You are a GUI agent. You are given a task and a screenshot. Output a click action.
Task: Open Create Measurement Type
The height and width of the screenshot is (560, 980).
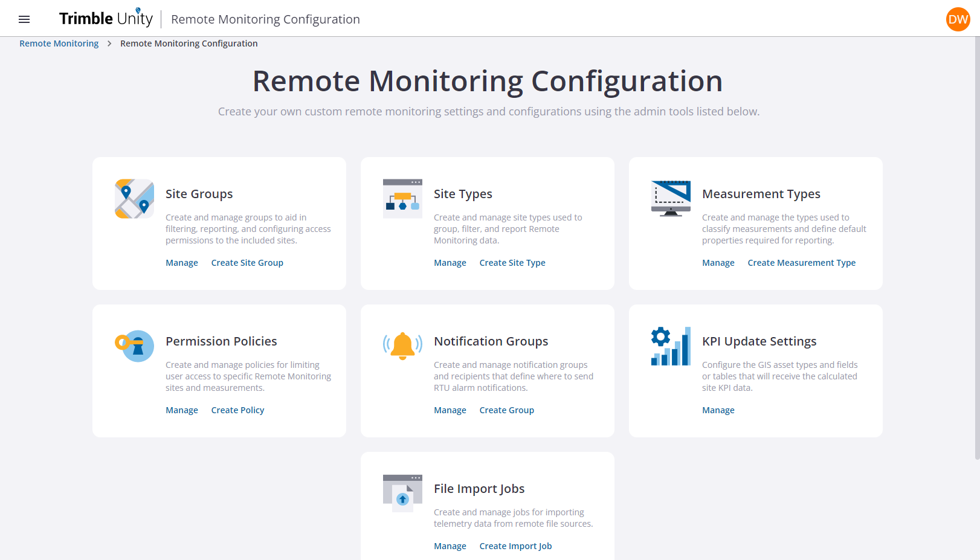pyautogui.click(x=802, y=262)
